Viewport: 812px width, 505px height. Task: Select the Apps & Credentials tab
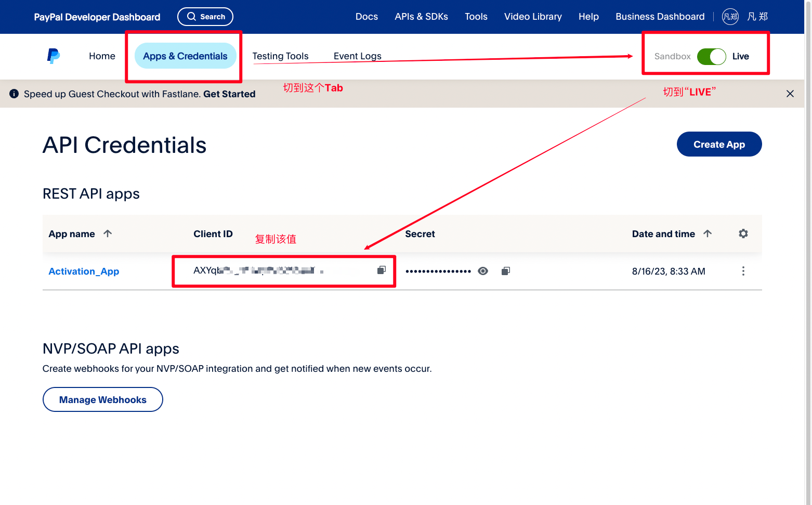coord(185,56)
